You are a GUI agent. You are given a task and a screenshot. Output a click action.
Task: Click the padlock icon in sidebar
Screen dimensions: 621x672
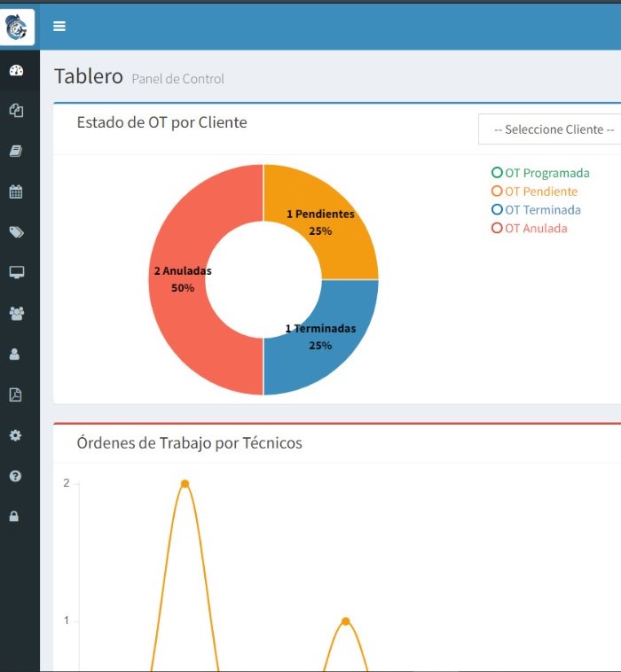tap(15, 516)
